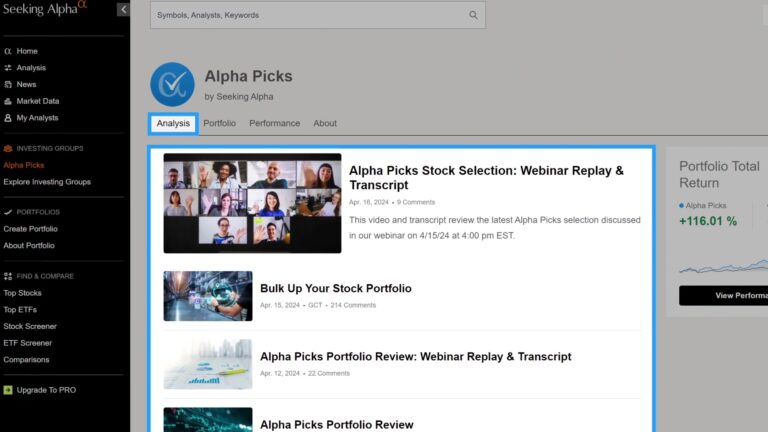The image size is (768, 432).
Task: Click the News sidebar icon
Action: coord(8,84)
